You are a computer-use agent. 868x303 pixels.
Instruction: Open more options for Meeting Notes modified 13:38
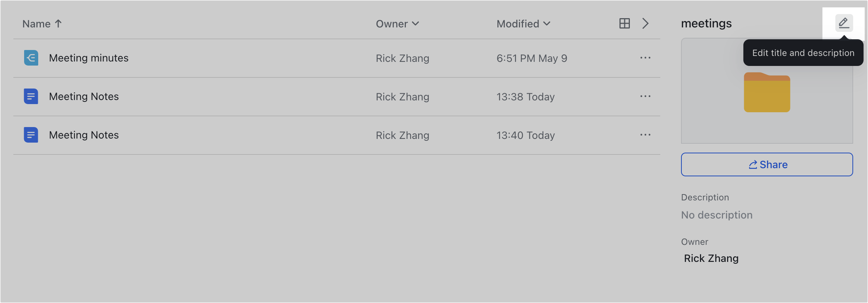[x=645, y=96]
